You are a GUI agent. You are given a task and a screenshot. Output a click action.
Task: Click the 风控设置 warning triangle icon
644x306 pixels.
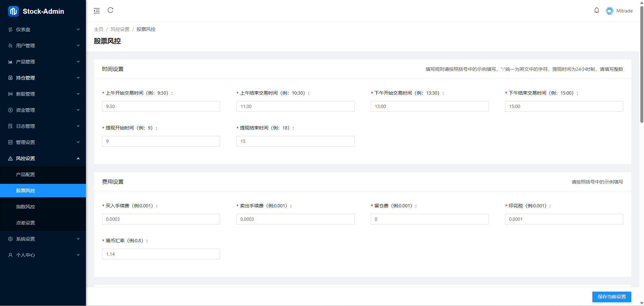[x=10, y=158]
